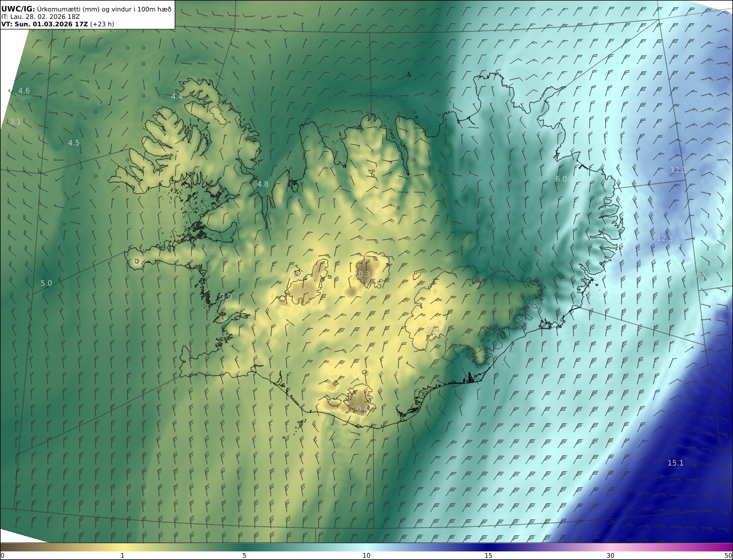This screenshot has width=733, height=560.
Task: Click the title text 'Úrkomumætti (mm) og vindur í 100m hæð'
Action: pyautogui.click(x=104, y=9)
